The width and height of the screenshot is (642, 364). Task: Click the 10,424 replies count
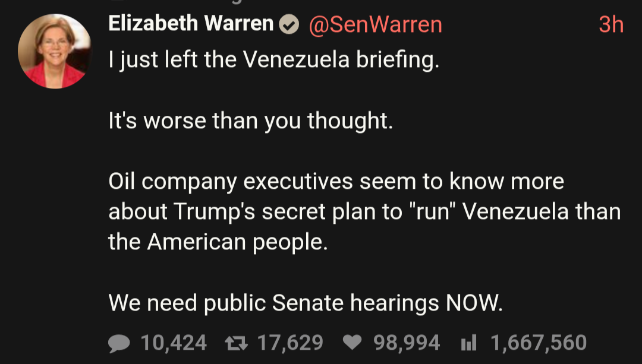(173, 343)
